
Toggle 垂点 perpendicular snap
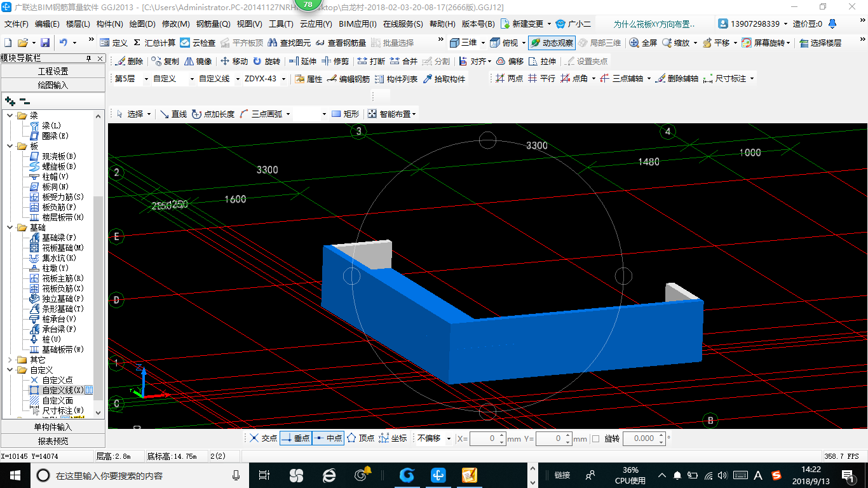(295, 438)
